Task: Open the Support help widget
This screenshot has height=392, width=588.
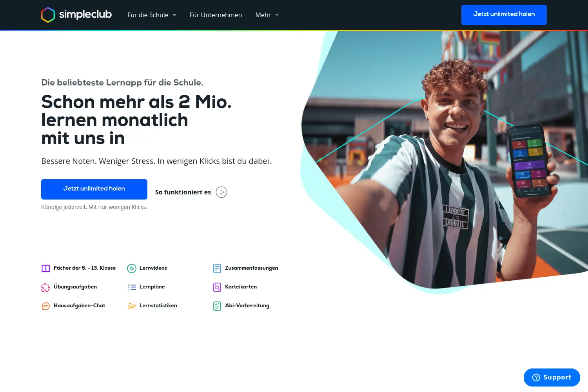Action: (552, 377)
